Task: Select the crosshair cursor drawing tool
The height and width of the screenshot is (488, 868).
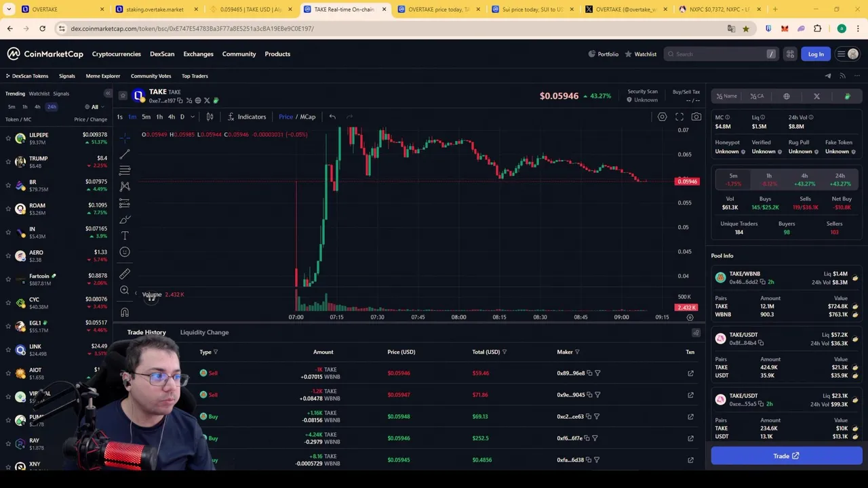Action: 125,138
